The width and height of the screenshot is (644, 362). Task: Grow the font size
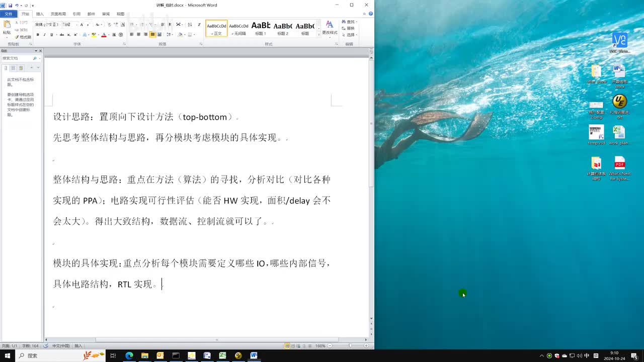pos(82,25)
